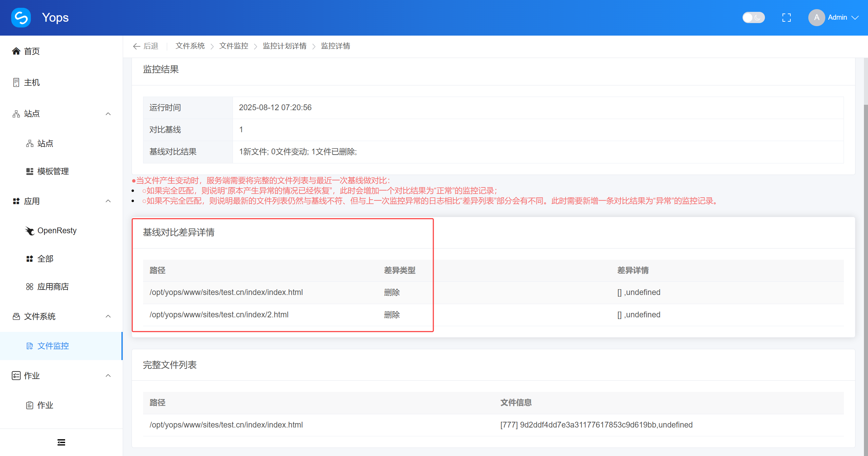Open 首页 from the sidebar
Screen dimensions: 868x456
tap(32, 51)
